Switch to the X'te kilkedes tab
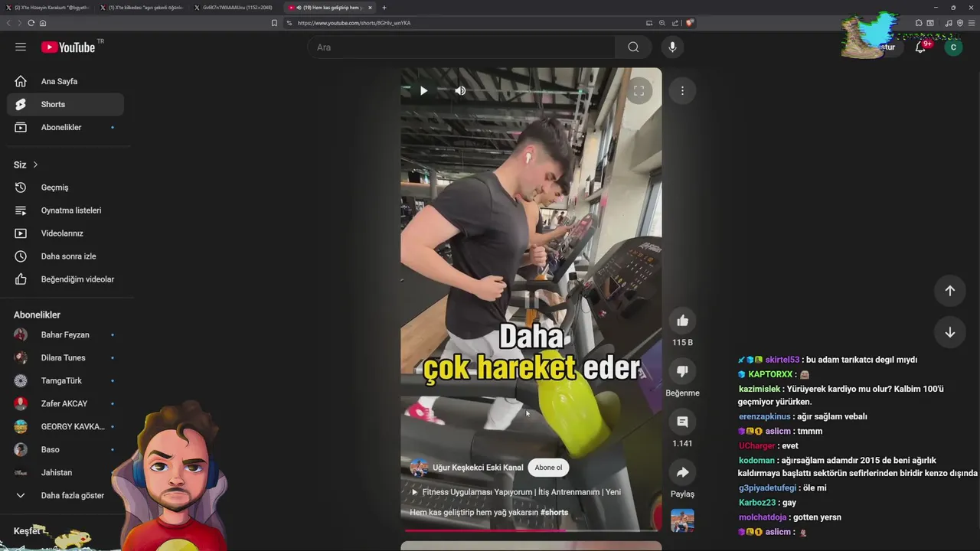980x551 pixels. coord(142,8)
